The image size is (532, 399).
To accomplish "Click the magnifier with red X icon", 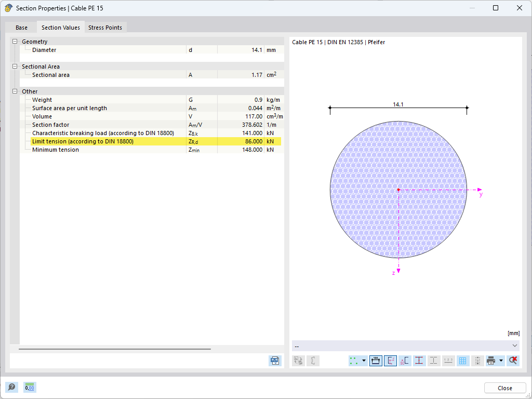I will coord(513,361).
